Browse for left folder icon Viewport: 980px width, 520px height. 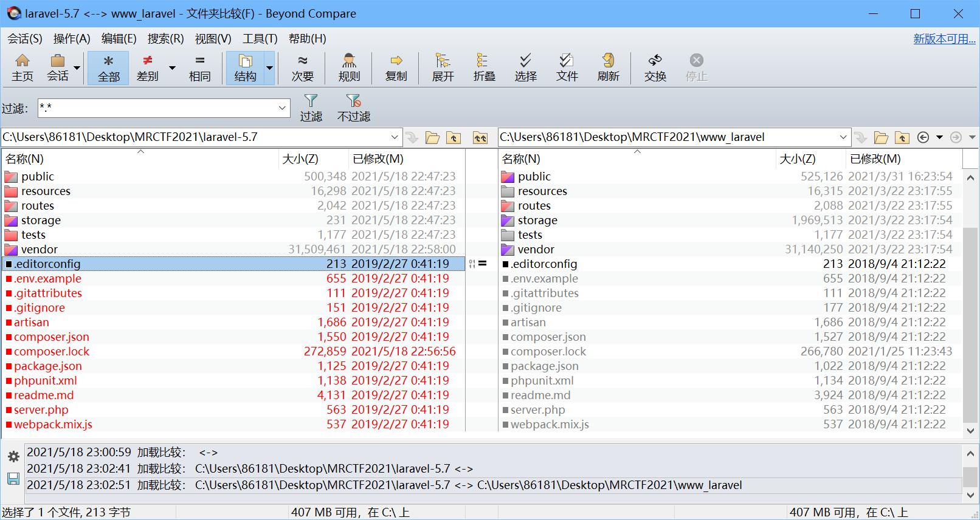(432, 137)
